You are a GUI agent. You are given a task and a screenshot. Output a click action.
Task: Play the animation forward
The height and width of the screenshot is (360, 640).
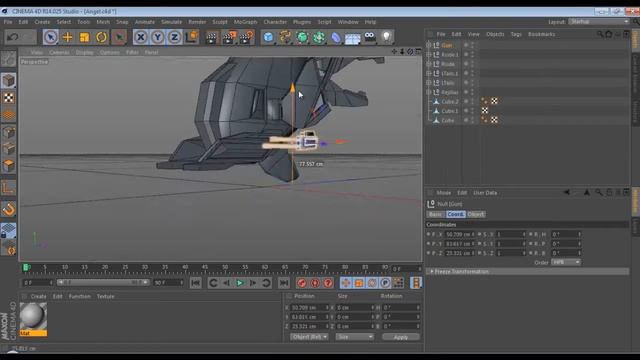pos(240,283)
